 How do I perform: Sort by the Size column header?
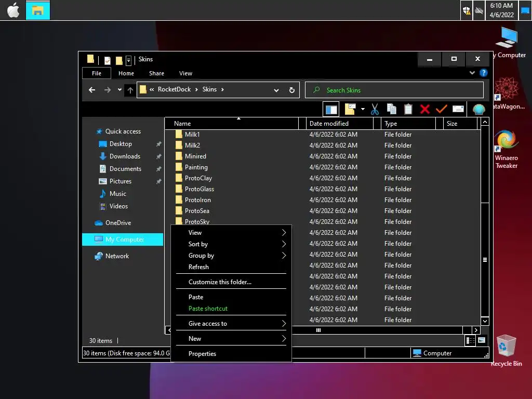pos(460,124)
